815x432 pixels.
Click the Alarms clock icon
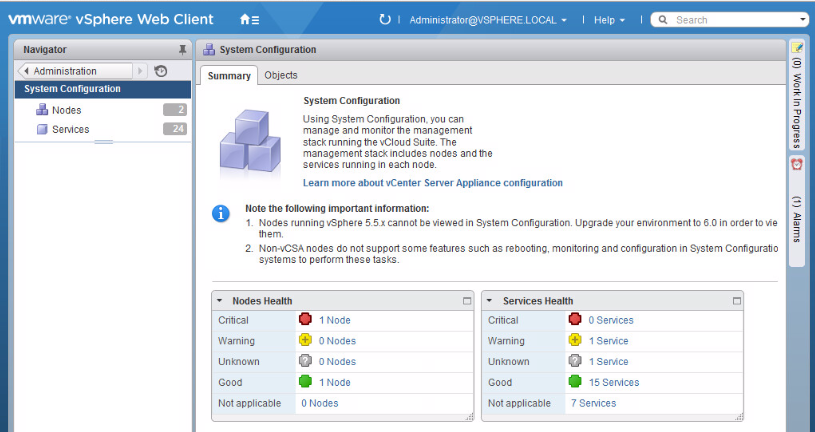(x=797, y=165)
